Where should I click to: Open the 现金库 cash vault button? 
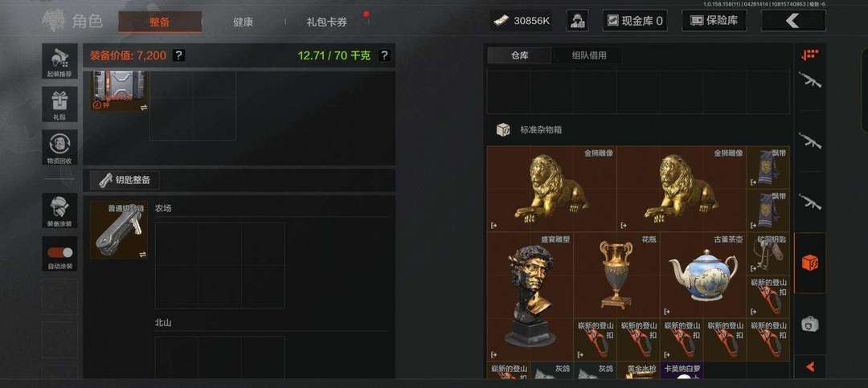tap(635, 21)
